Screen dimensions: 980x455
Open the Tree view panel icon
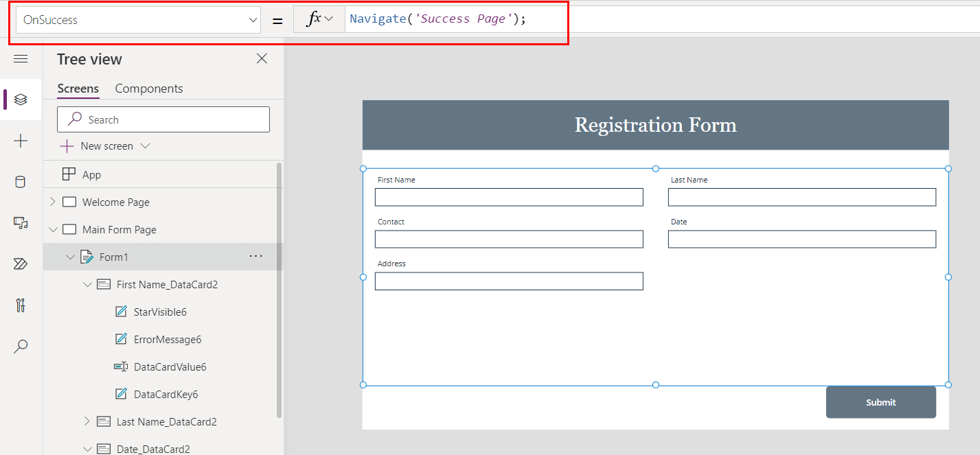point(21,100)
